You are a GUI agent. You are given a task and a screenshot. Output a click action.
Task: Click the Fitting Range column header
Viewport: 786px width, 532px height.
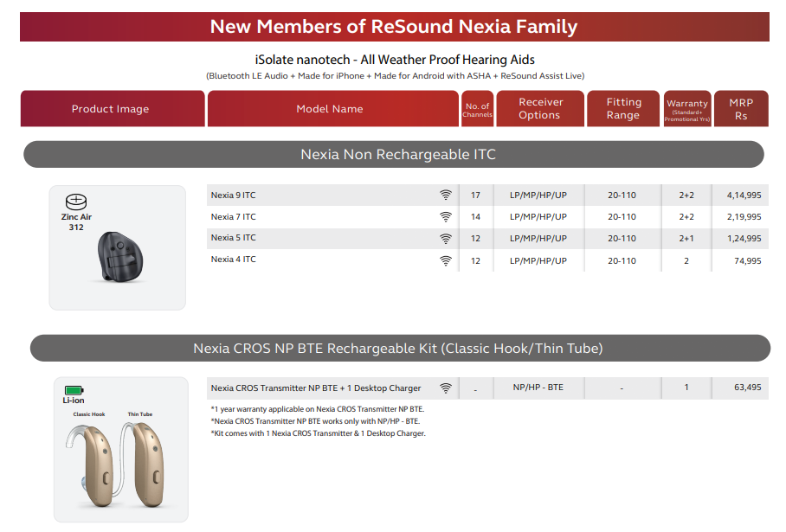623,109
